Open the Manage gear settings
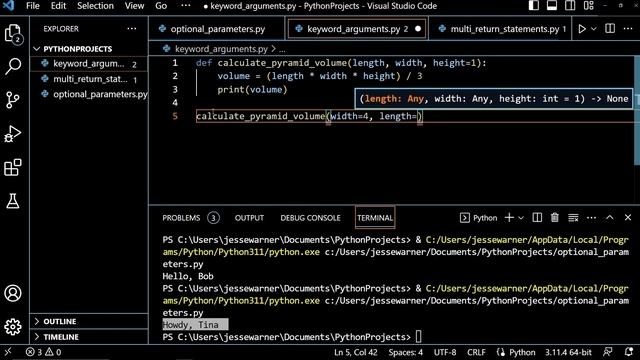The height and width of the screenshot is (360, 640). pyautogui.click(x=13, y=327)
